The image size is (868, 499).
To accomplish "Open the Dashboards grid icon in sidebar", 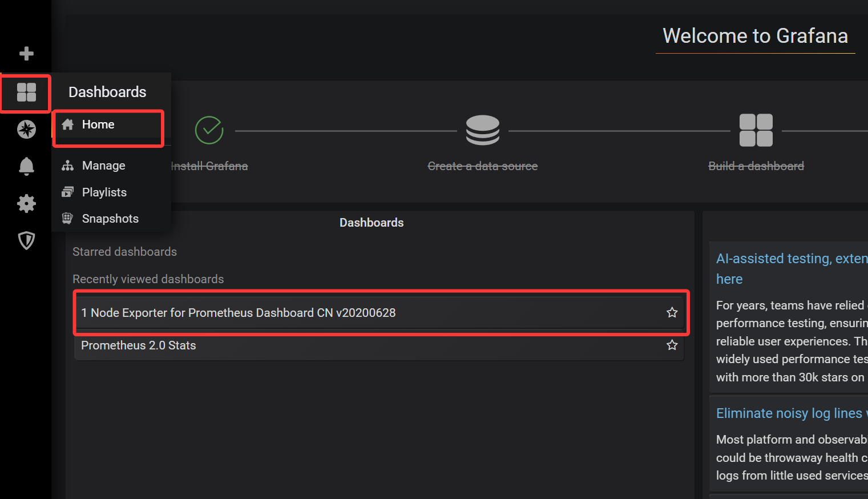I will (x=26, y=92).
